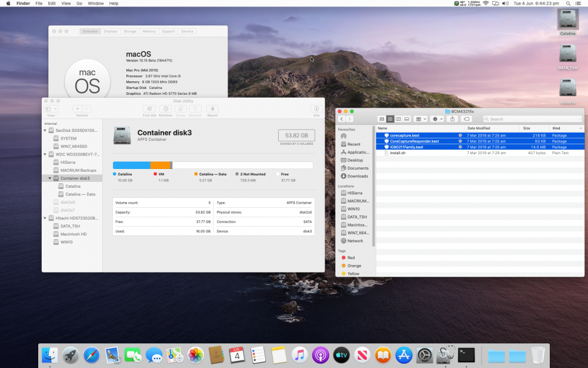588x368 pixels.
Task: Switch Finder to column view
Action: [398, 119]
